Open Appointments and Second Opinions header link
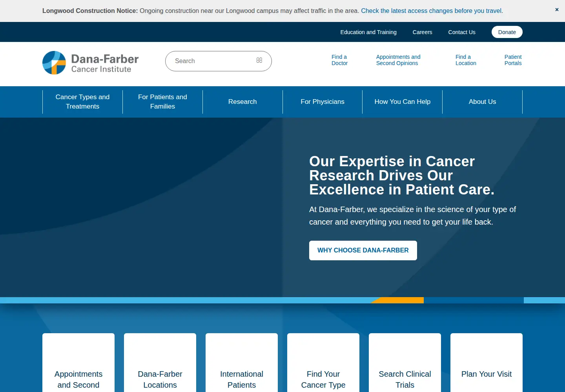The width and height of the screenshot is (565, 392). click(398, 60)
